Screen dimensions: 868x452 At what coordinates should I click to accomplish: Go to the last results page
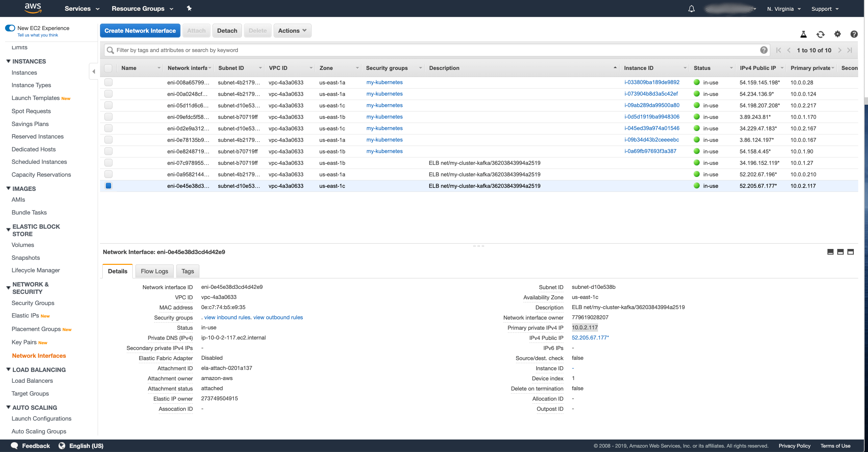[x=850, y=50]
